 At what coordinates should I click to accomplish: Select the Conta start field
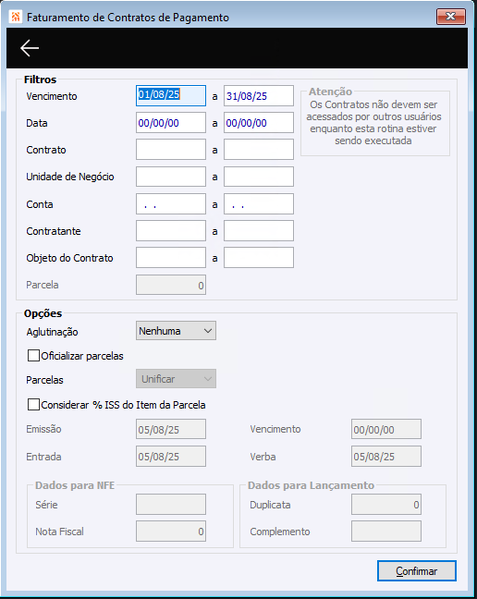pyautogui.click(x=171, y=204)
